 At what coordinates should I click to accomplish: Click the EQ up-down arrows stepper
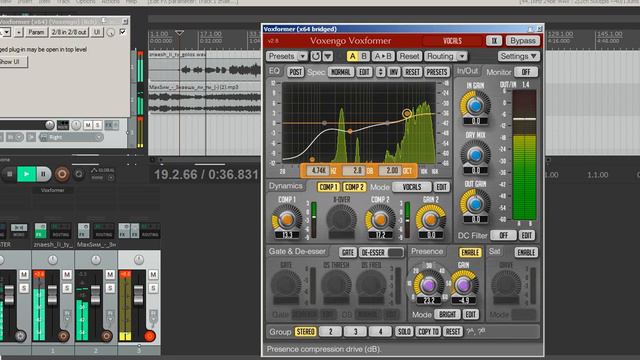(380, 72)
